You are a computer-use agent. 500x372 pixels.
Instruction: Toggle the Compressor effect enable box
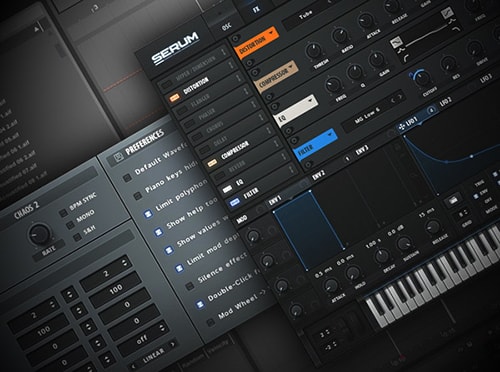coord(212,163)
